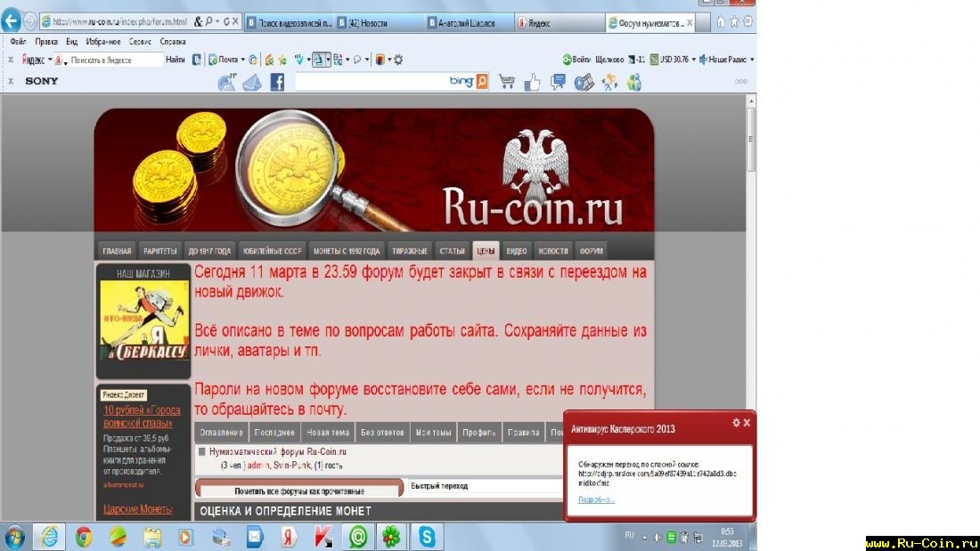The image size is (980, 551).
Task: Open Internet Explorer from the taskbar
Action: tap(49, 537)
